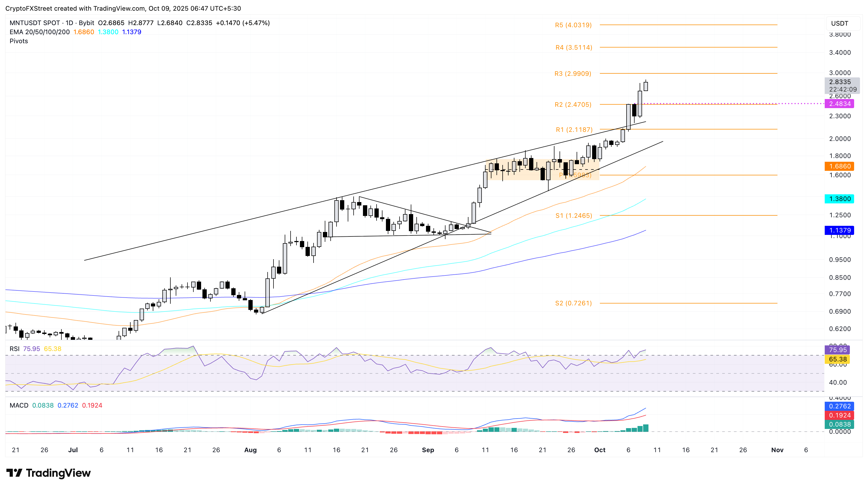Image resolution: width=868 pixels, height=489 pixels.
Task: Click the magenta 2.4834 price tag
Action: (839, 104)
